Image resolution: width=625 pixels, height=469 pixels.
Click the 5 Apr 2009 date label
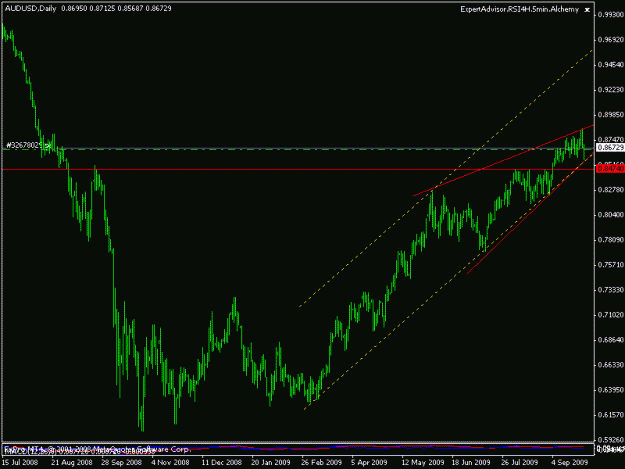[x=369, y=463]
